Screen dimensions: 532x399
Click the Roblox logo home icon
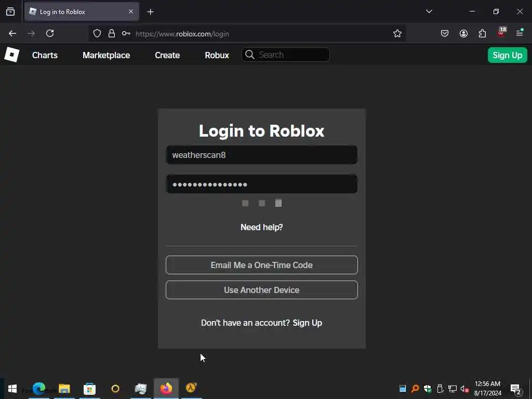click(x=11, y=55)
